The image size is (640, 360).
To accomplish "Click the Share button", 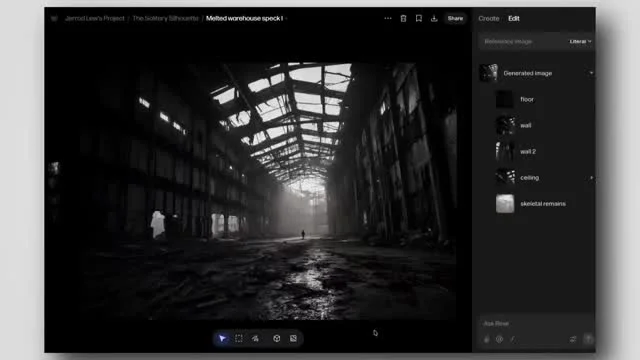I will 455,18.
